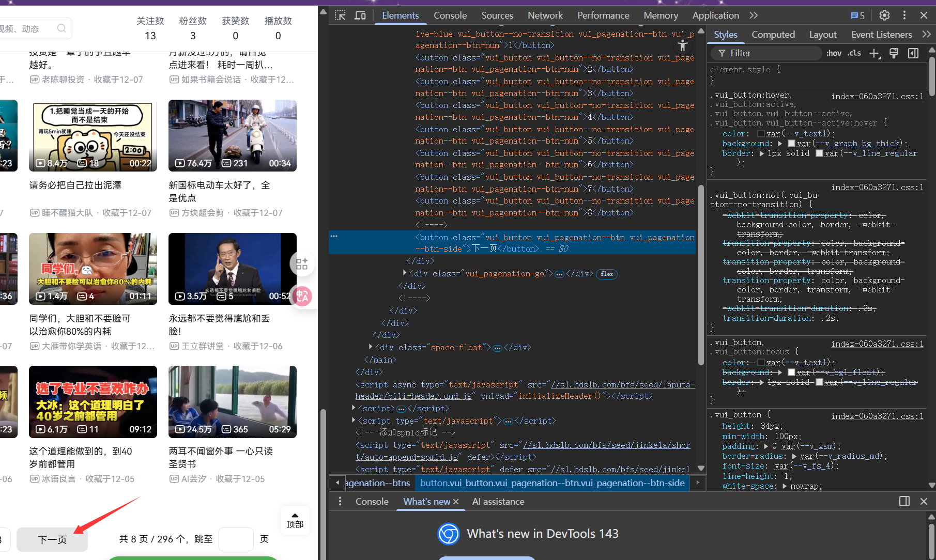Click the color swatch for --v_text1
936x560 pixels.
[x=761, y=134]
